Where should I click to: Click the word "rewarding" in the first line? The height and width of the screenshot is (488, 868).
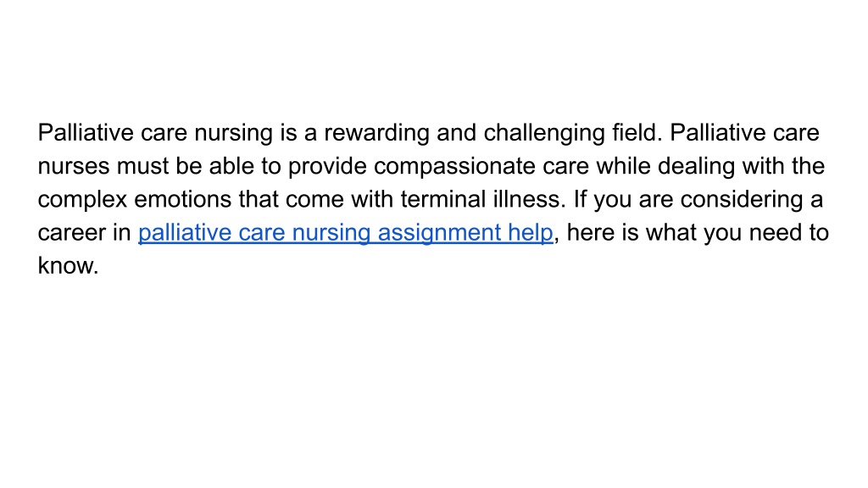[x=376, y=133]
